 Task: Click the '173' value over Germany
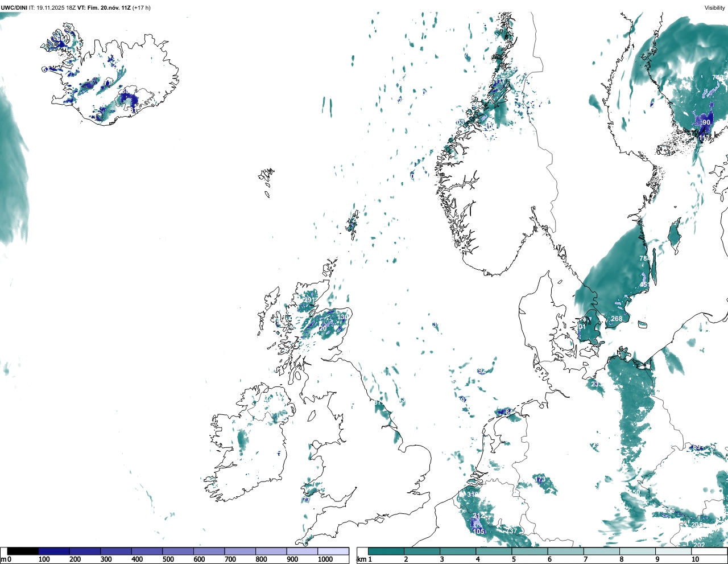pyautogui.click(x=540, y=480)
